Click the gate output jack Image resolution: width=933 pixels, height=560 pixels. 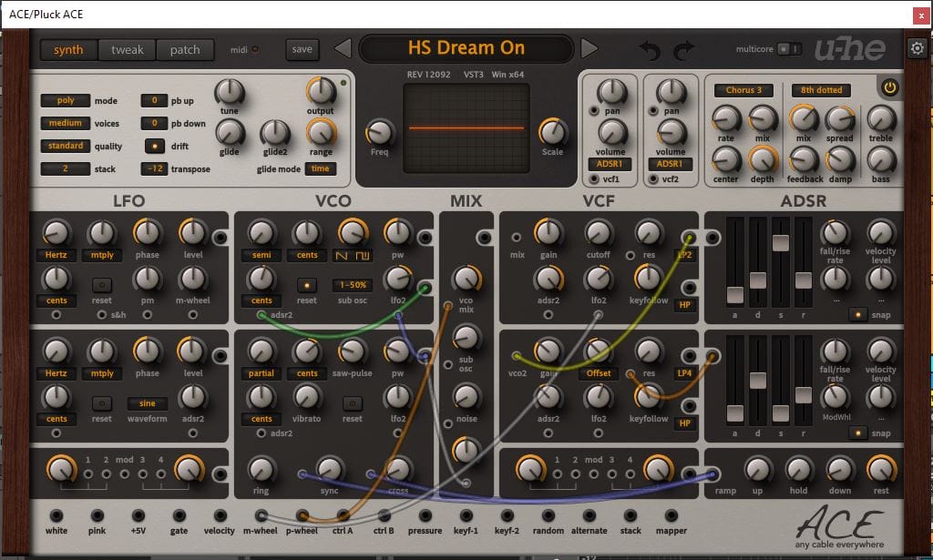click(x=179, y=515)
